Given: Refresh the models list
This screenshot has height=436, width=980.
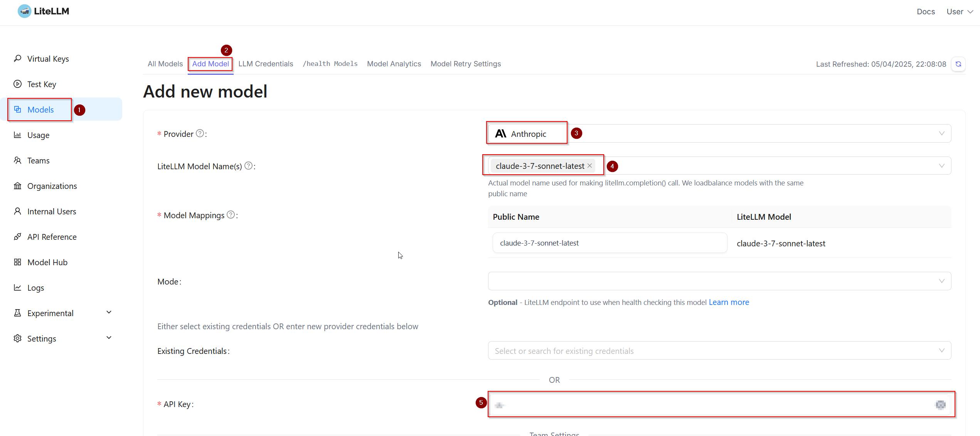Looking at the screenshot, I should pos(958,64).
